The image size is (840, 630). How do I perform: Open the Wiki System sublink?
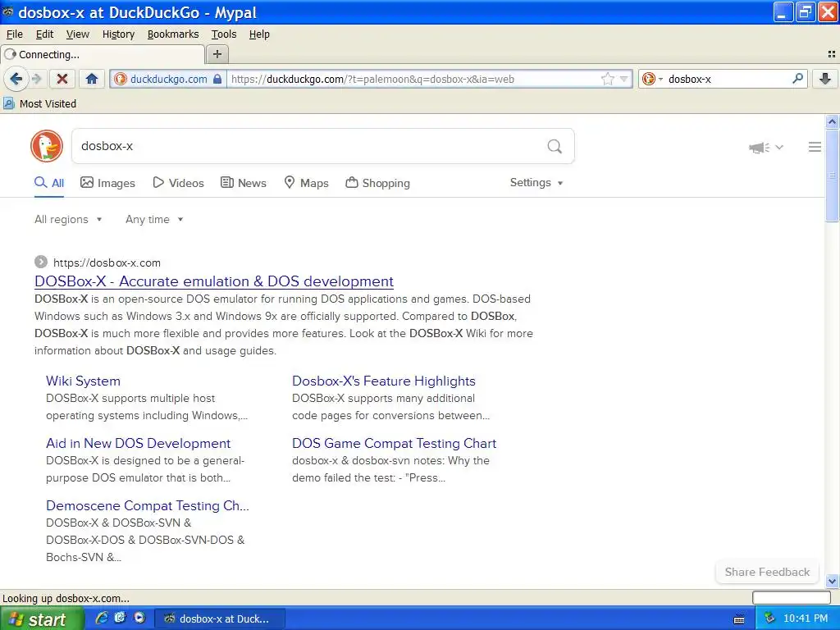click(x=83, y=381)
